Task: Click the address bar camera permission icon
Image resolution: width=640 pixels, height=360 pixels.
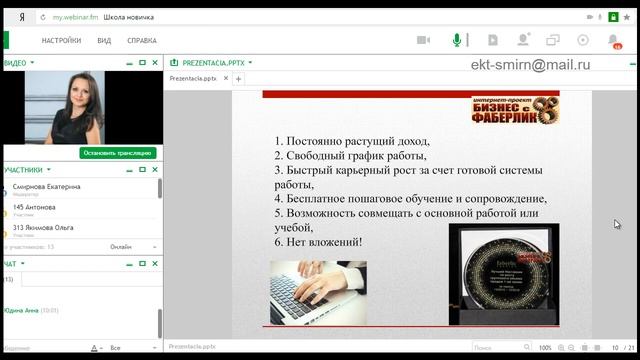Action: click(x=590, y=17)
